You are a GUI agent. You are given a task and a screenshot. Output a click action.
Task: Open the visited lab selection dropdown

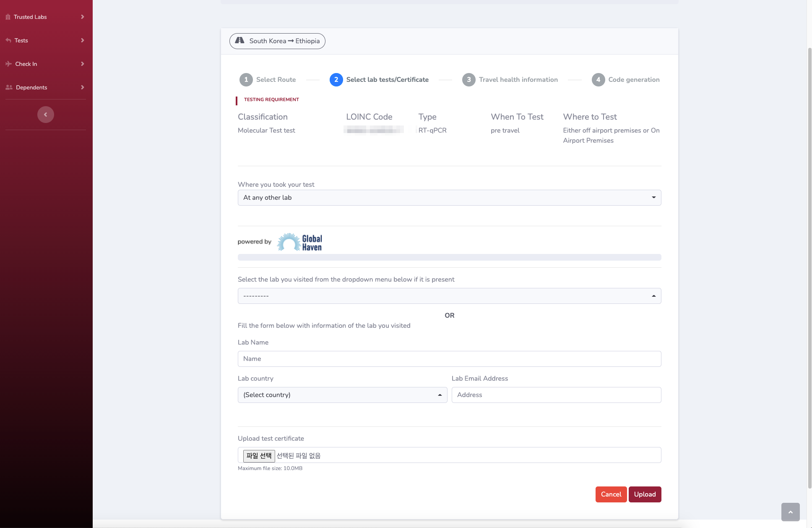tap(449, 296)
